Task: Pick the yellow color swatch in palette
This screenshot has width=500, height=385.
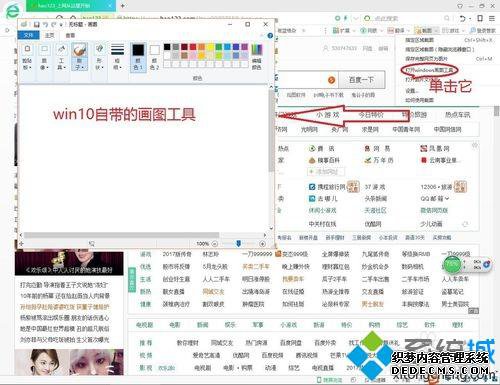Action: 210,47
